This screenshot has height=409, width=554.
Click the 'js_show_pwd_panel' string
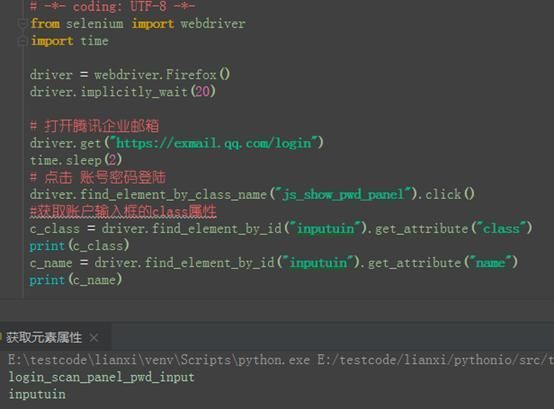tap(343, 194)
